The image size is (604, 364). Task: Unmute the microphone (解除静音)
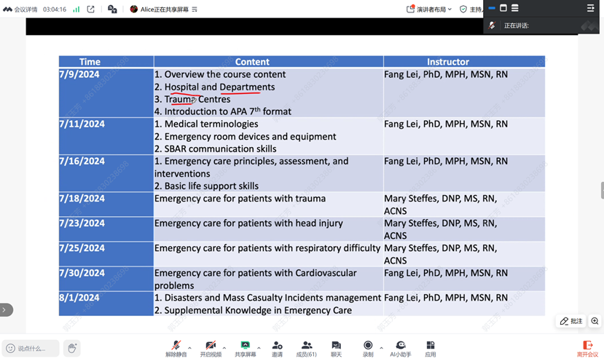click(x=176, y=348)
